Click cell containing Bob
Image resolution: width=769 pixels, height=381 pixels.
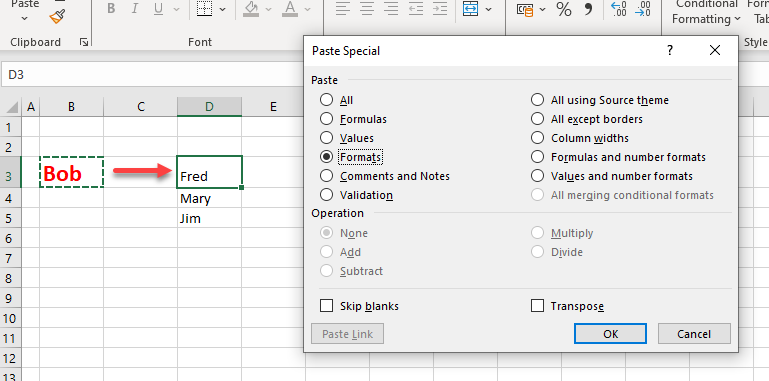[x=72, y=173]
